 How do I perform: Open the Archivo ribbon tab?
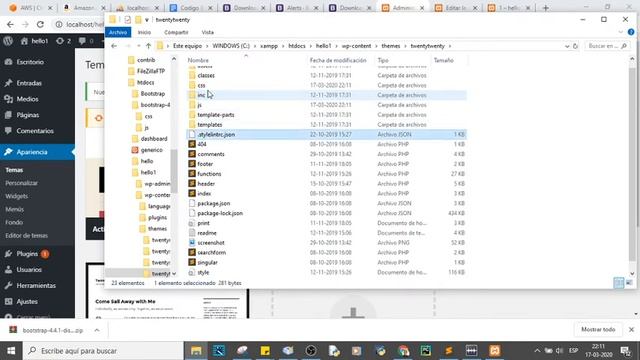coord(118,32)
